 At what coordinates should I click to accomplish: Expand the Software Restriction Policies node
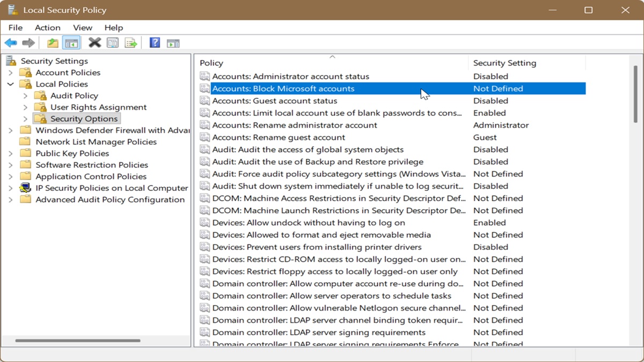(10, 165)
